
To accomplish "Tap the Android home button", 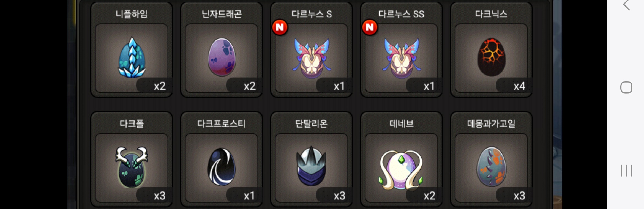I will pyautogui.click(x=626, y=87).
